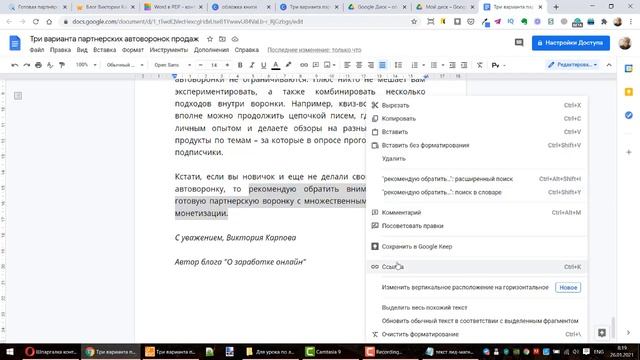The image size is (640, 360).
Task: Open Windows Start menu
Action: tap(9, 351)
